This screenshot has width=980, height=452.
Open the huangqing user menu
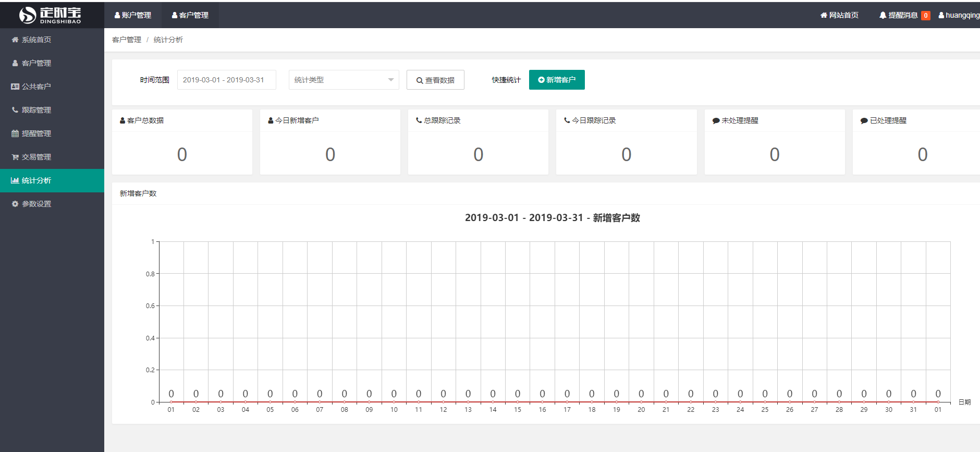click(959, 15)
